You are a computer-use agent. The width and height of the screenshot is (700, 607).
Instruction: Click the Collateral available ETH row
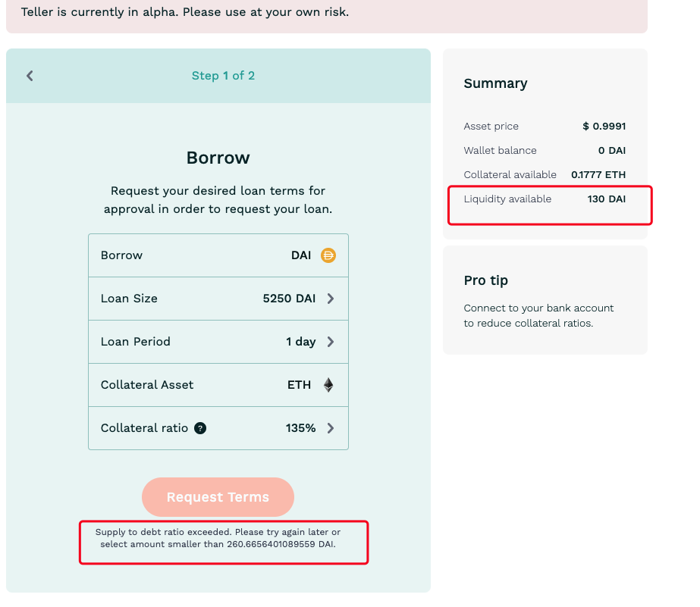click(x=545, y=175)
